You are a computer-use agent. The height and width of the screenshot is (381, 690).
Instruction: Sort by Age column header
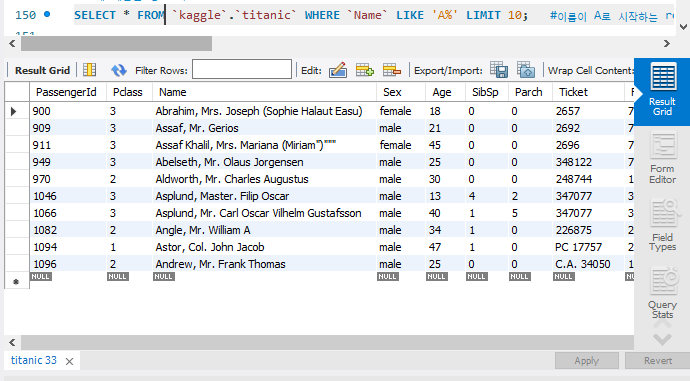tap(445, 92)
